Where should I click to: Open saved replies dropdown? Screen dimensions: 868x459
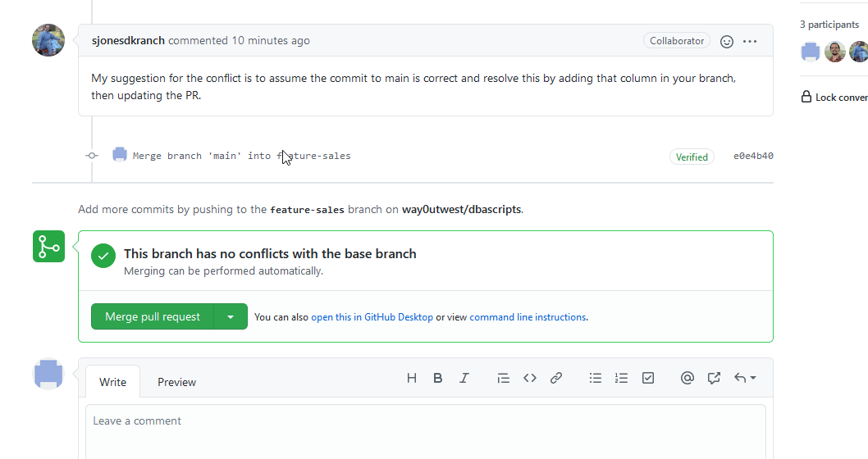(745, 378)
